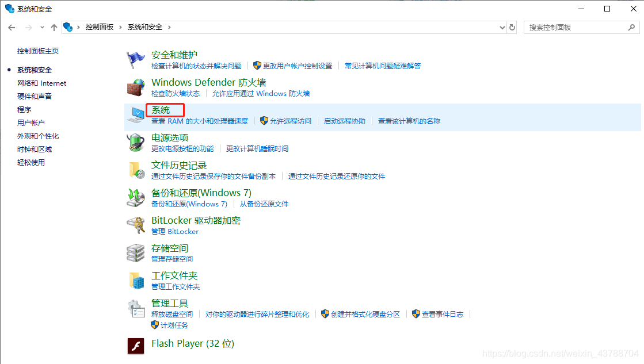Click the Flash Player red icon
644x364 pixels.
point(136,346)
